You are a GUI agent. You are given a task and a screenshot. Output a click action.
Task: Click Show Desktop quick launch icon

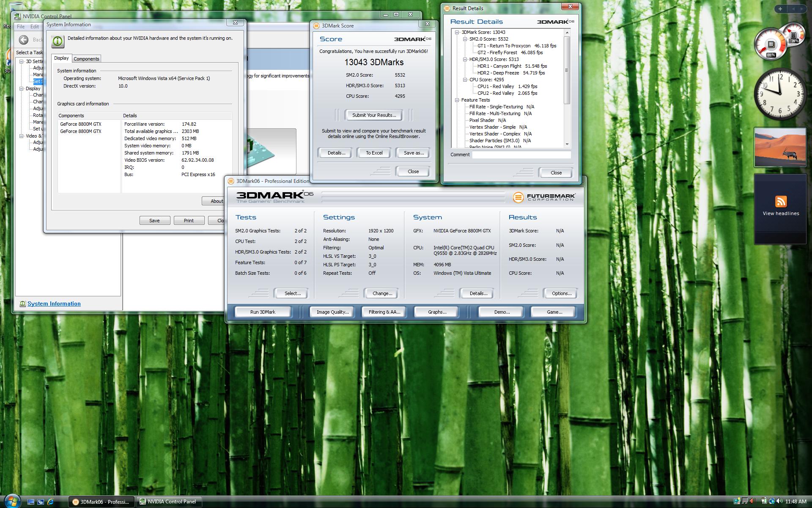coord(30,502)
